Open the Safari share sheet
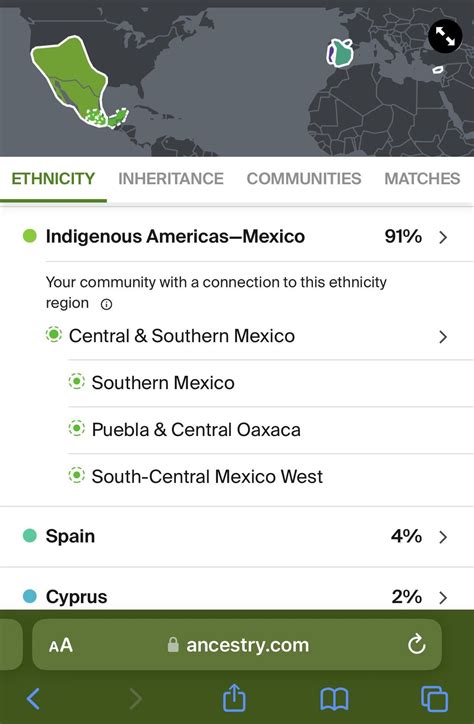The height and width of the screenshot is (724, 474). pos(234,698)
